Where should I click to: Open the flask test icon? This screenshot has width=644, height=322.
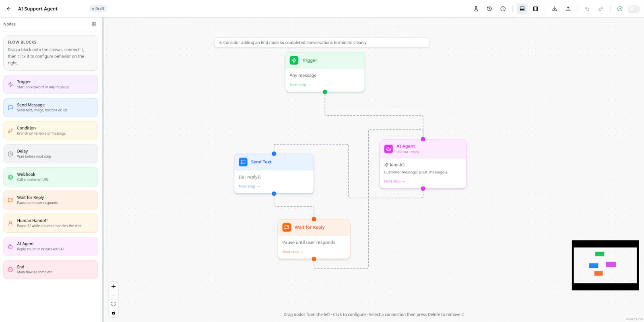click(476, 8)
